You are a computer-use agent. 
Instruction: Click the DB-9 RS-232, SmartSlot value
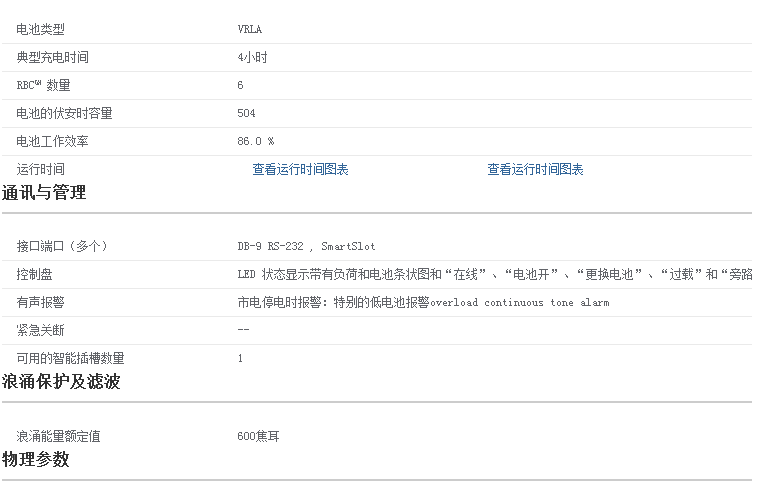tap(306, 246)
